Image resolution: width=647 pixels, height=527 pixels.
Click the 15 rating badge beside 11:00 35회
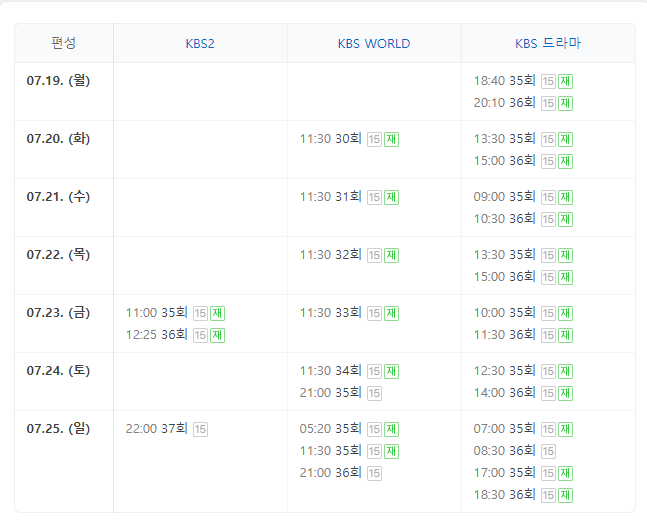(x=200, y=313)
